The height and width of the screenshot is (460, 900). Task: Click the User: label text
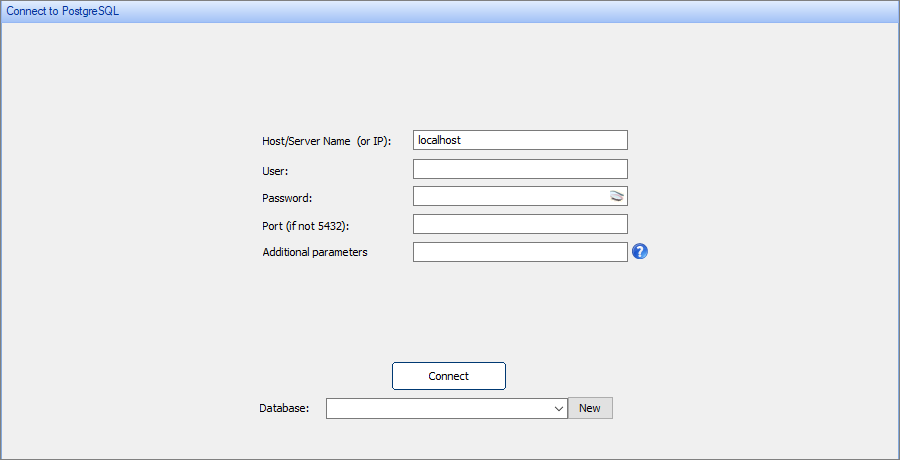pos(275,171)
